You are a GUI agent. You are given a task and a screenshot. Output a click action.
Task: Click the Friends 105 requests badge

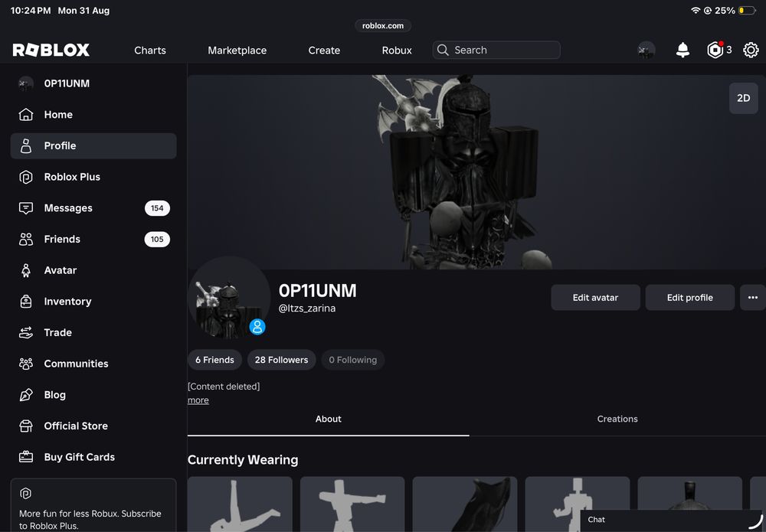157,239
